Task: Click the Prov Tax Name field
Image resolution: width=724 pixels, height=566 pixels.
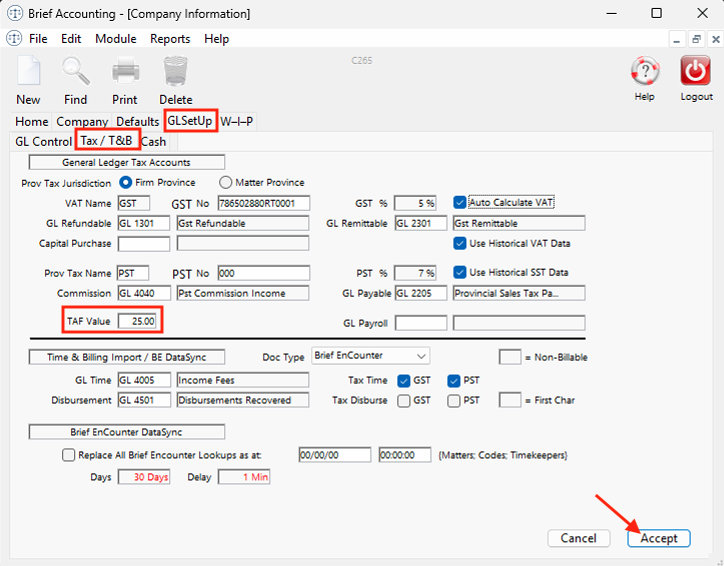Action: tap(133, 273)
